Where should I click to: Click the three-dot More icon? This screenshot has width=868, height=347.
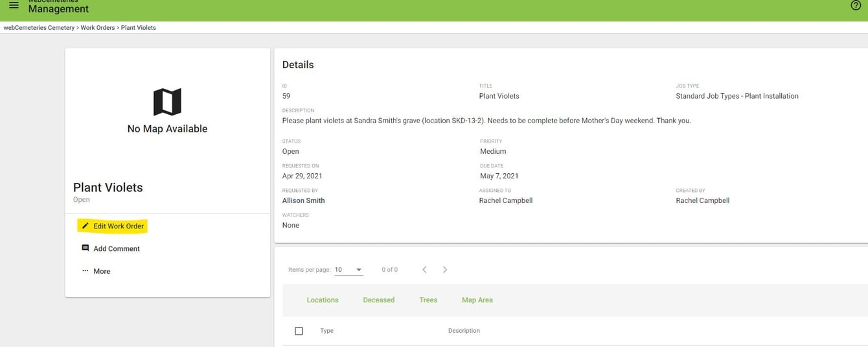point(85,271)
